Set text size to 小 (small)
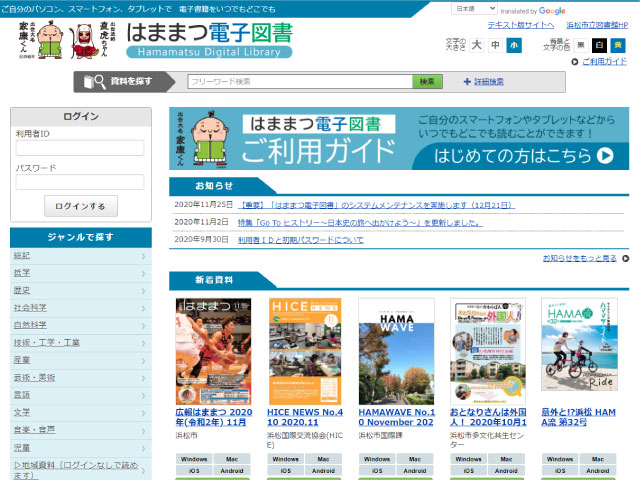640x480 pixels. click(x=514, y=45)
